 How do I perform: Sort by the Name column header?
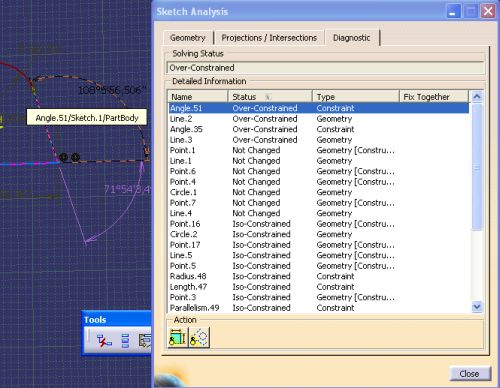[x=198, y=97]
